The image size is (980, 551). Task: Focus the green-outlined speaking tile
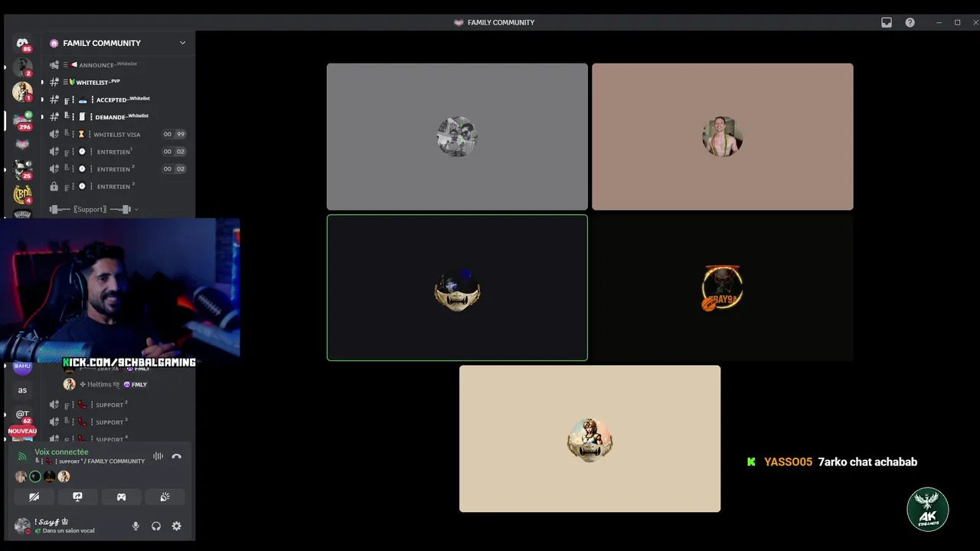click(x=457, y=288)
